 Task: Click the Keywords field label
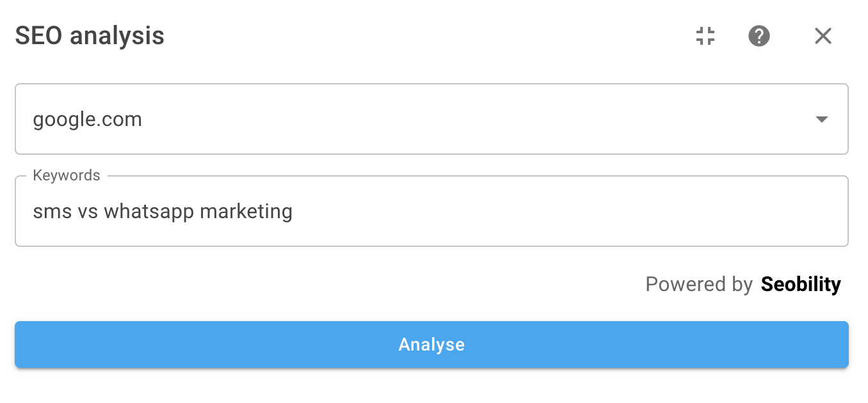(67, 175)
